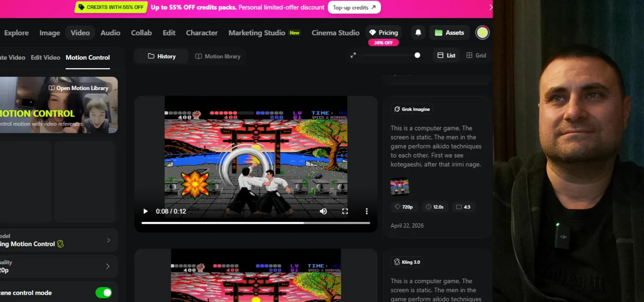Image resolution: width=644 pixels, height=302 pixels.
Task: Click the 720p resolution chip
Action: (404, 207)
